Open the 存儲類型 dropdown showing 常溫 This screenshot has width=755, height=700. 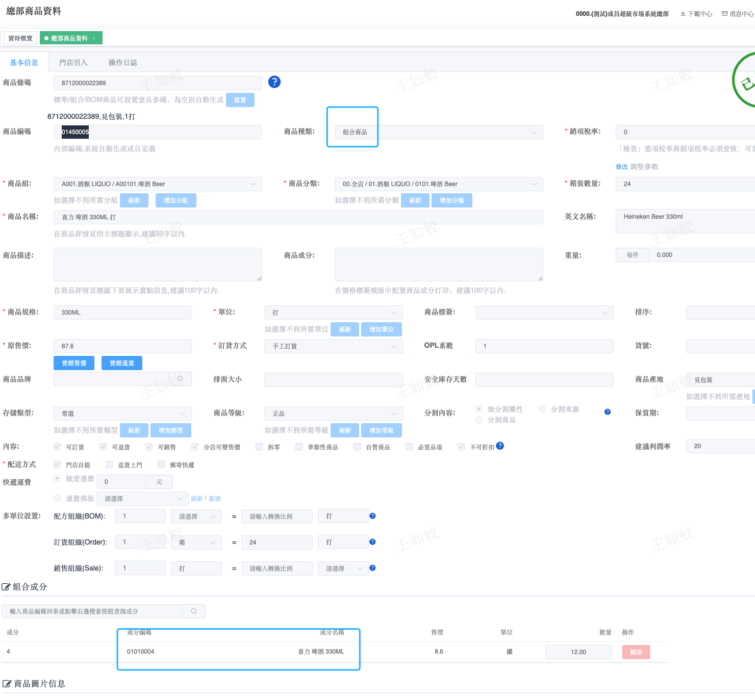122,413
